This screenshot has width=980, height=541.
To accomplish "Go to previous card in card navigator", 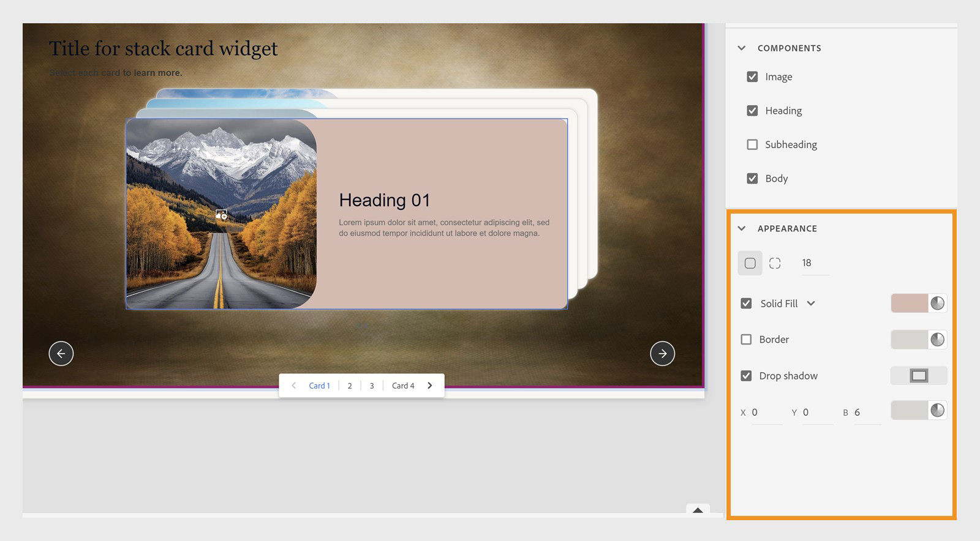I will (x=293, y=386).
